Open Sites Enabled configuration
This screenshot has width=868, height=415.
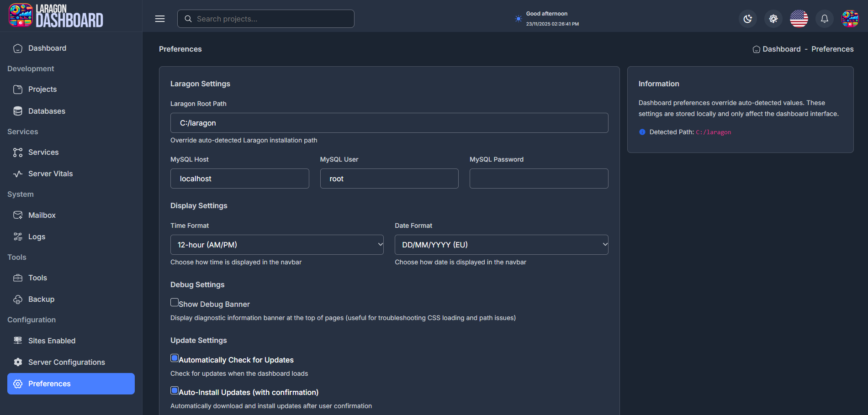point(52,341)
